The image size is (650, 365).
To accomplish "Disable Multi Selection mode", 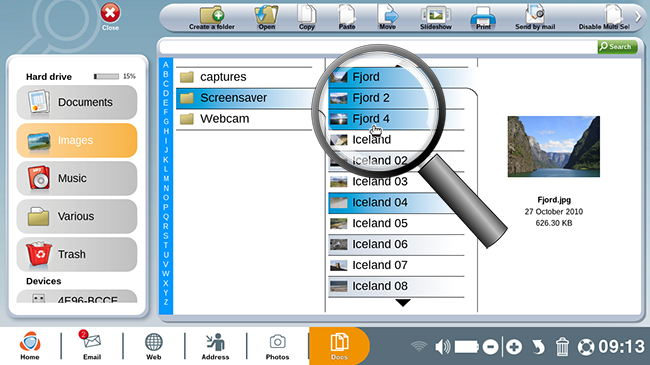I will [x=604, y=18].
